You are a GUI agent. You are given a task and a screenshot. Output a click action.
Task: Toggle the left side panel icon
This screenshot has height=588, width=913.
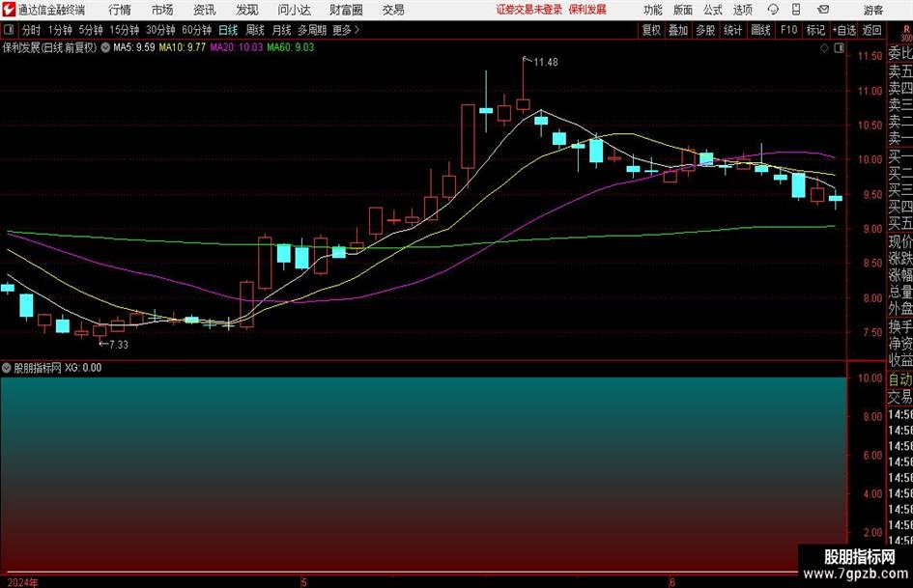(8, 30)
